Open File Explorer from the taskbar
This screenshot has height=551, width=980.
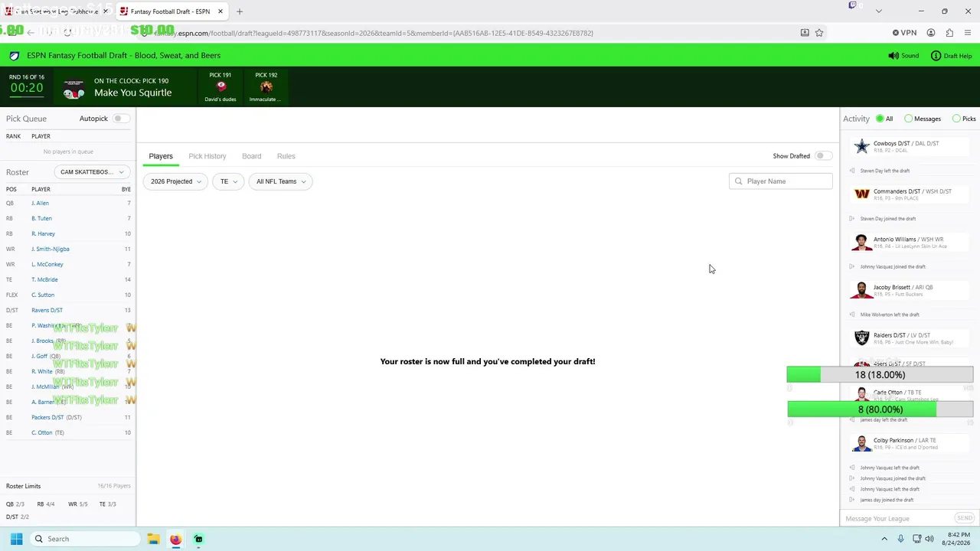point(153,539)
